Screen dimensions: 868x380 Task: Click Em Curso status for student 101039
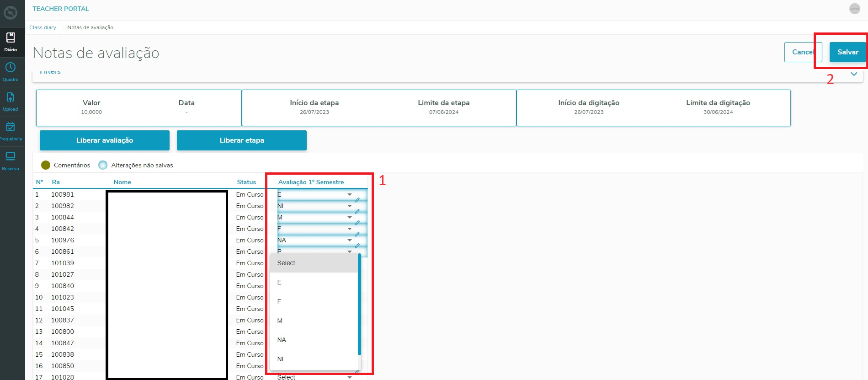250,263
